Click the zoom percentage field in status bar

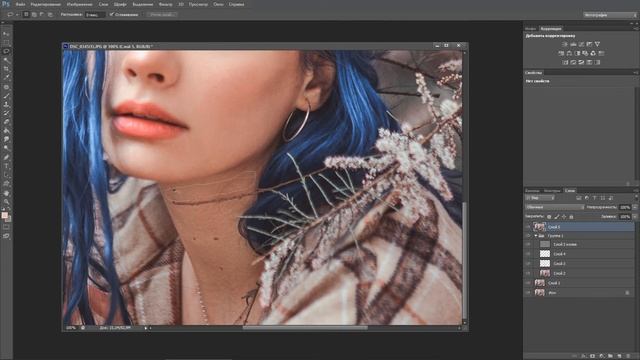(x=71, y=328)
